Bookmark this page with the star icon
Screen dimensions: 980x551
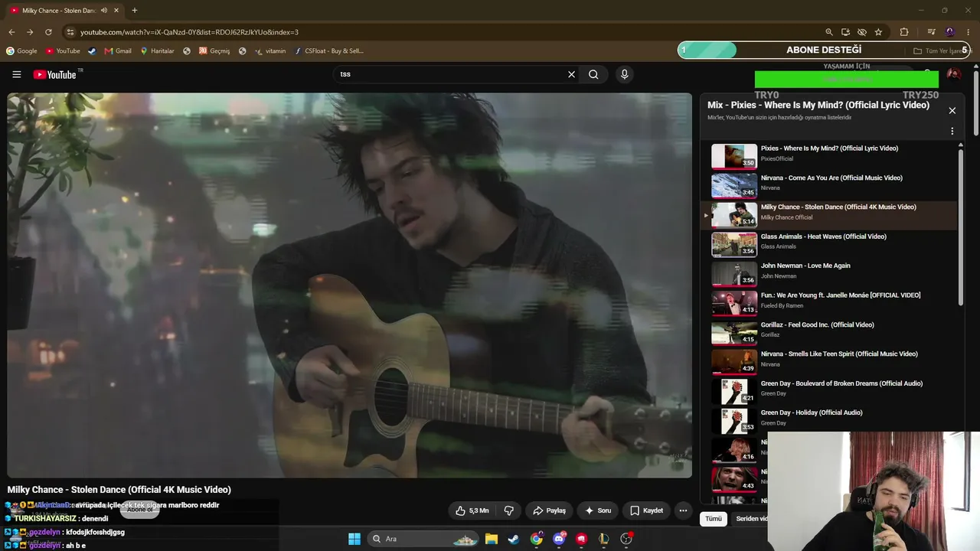point(878,32)
